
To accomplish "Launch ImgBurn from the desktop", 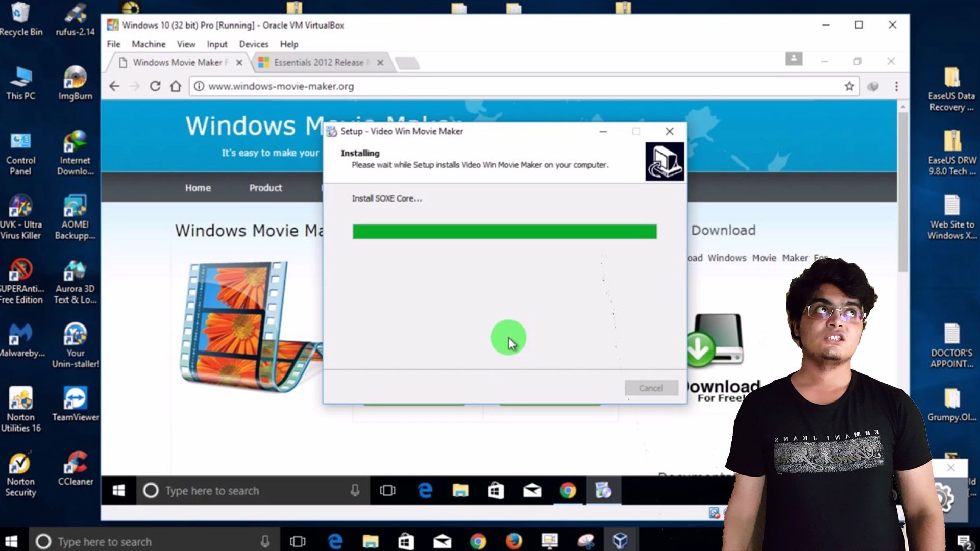I will click(x=75, y=83).
